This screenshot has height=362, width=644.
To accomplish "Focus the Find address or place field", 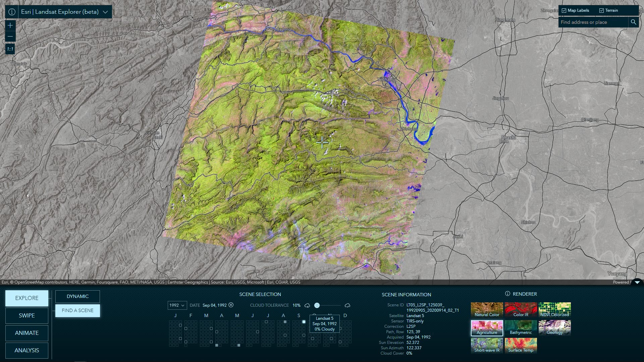I will (x=593, y=22).
